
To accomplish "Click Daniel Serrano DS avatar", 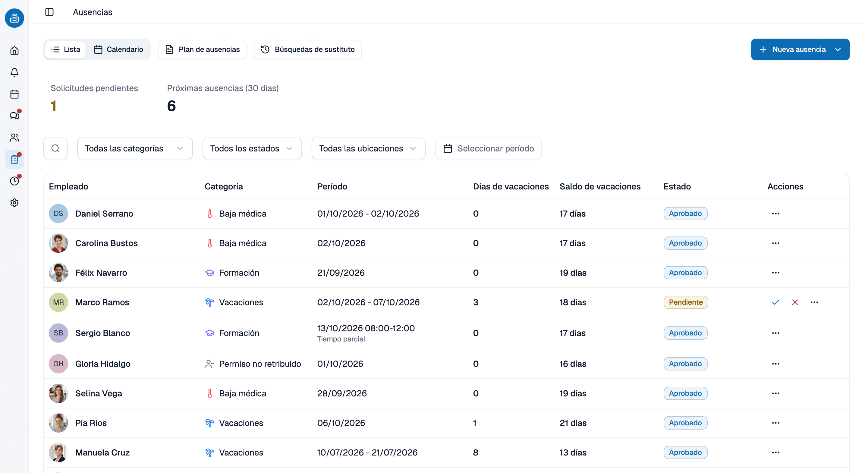I will point(58,214).
